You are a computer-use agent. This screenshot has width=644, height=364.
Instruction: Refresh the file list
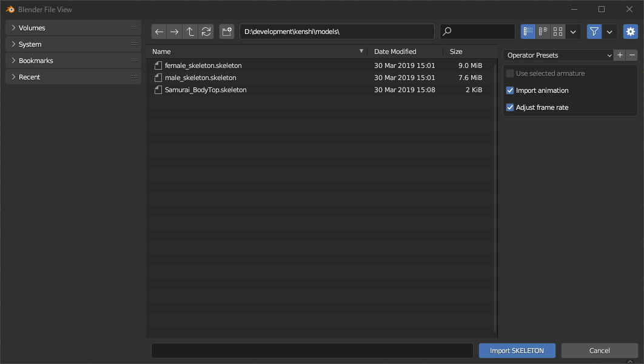coord(206,32)
